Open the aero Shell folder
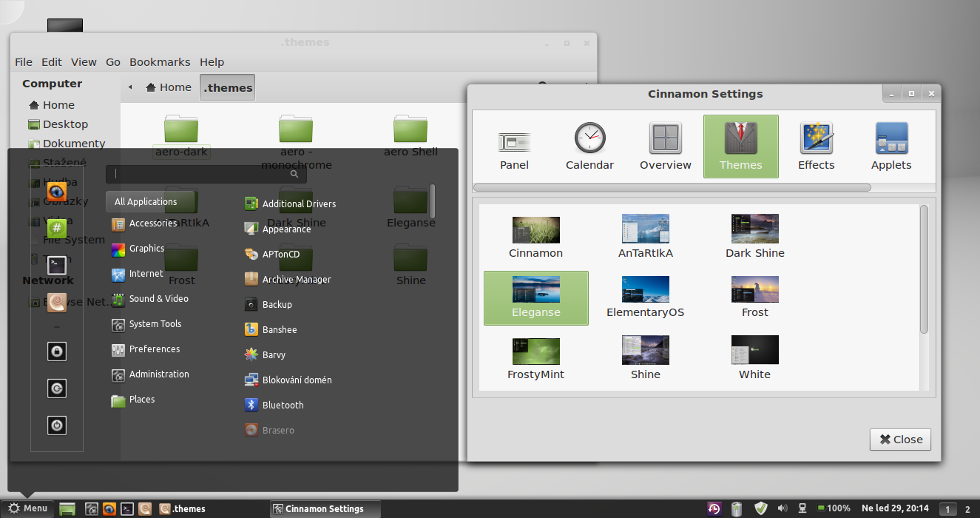 (410, 135)
